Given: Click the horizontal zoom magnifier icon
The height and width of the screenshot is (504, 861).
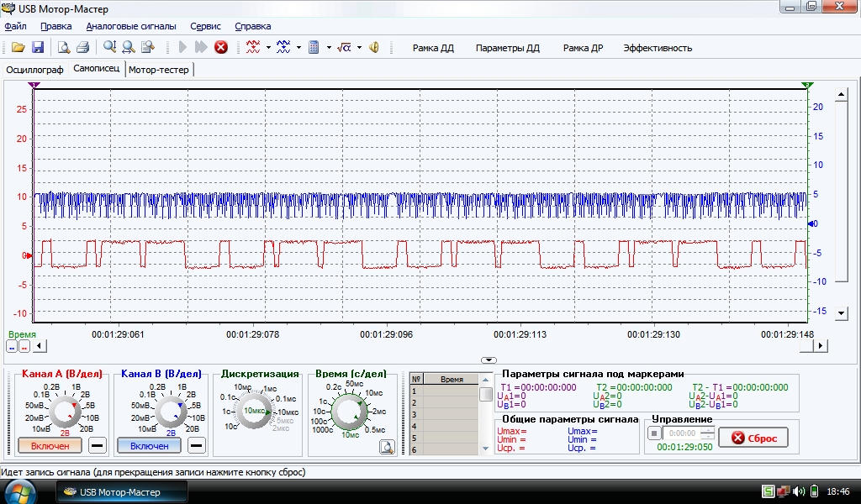Looking at the screenshot, I should tap(129, 48).
